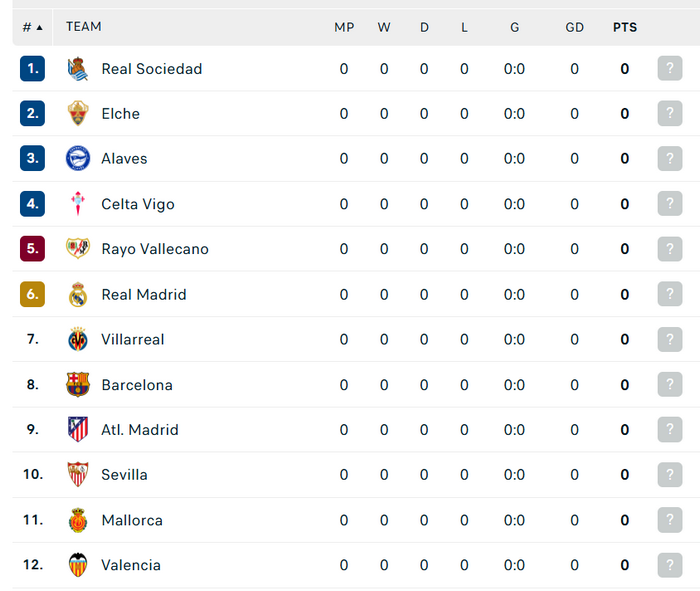
Task: Click the Valencia bat crest icon
Action: click(x=78, y=565)
